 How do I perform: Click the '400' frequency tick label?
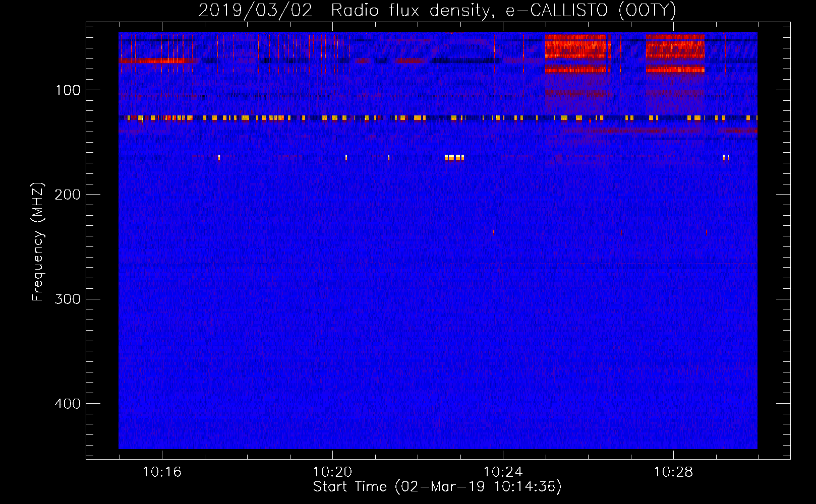point(68,404)
